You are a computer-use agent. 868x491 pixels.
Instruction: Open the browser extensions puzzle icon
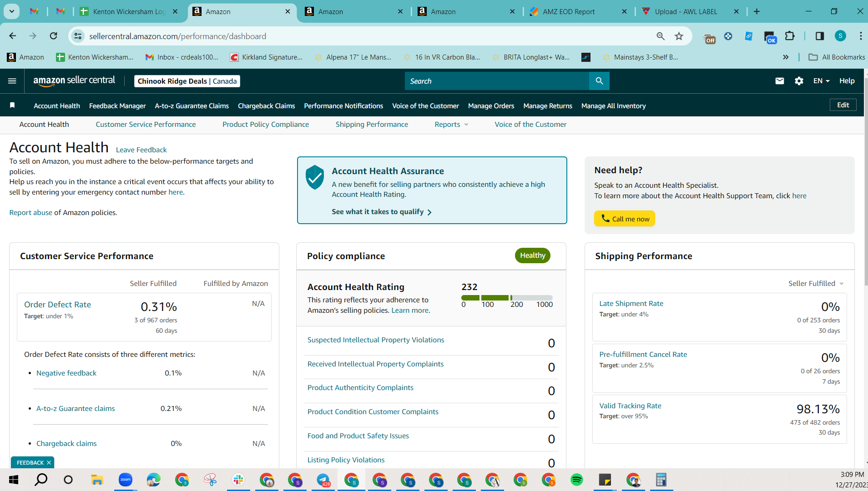click(790, 36)
